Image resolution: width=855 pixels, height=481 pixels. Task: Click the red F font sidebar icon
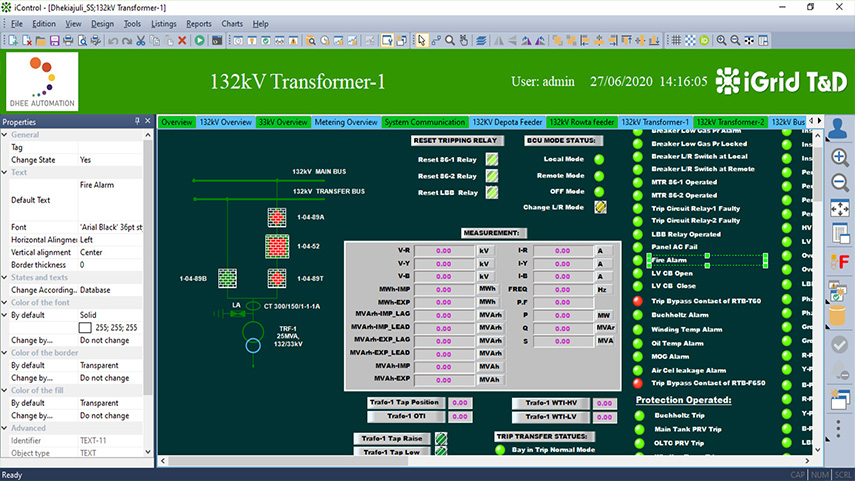pyautogui.click(x=840, y=262)
